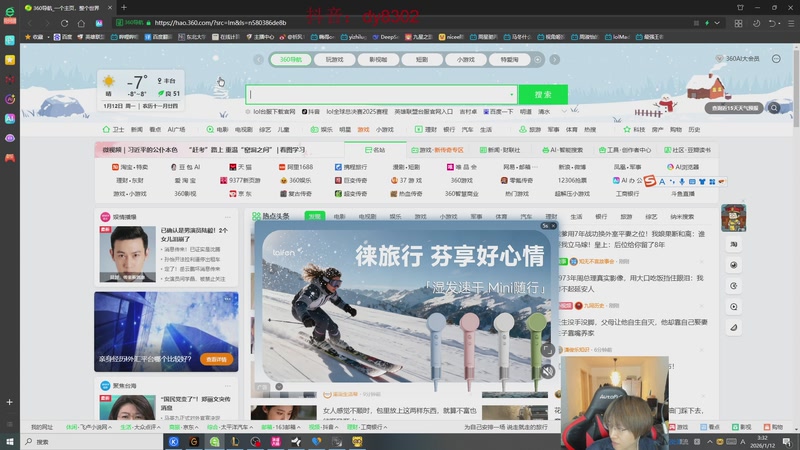Close the taifen video ad popup

coord(554,226)
